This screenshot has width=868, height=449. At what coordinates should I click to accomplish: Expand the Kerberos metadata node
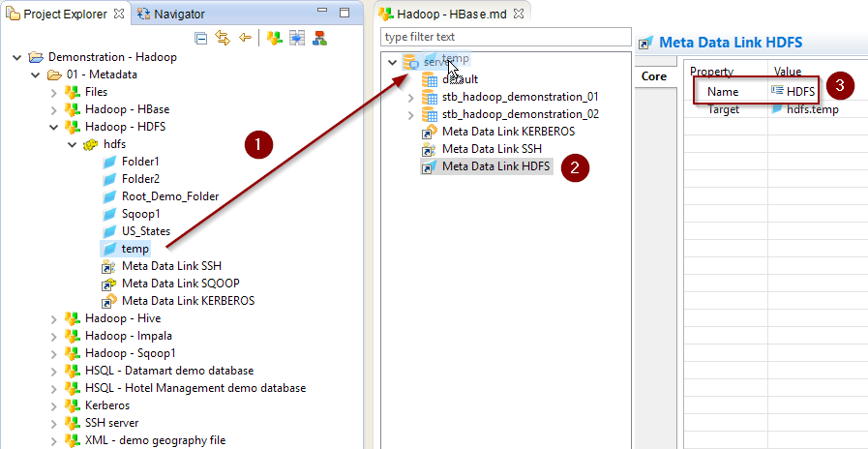pyautogui.click(x=53, y=405)
